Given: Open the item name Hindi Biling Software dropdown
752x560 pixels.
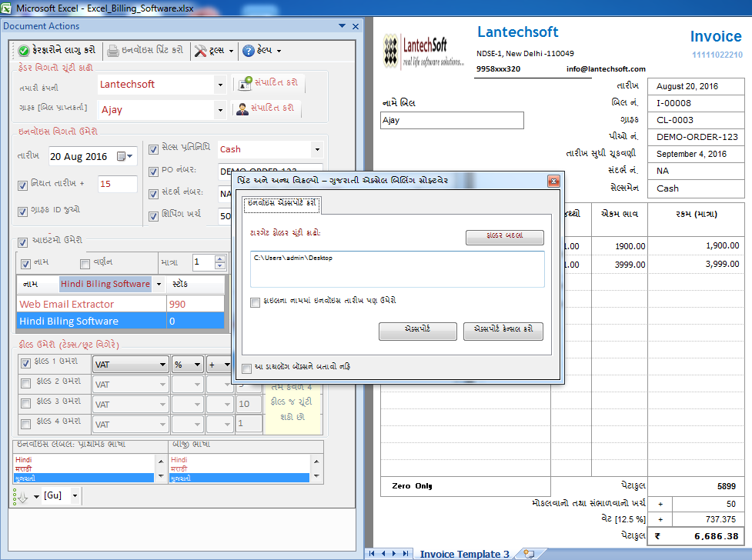Looking at the screenshot, I should (x=159, y=284).
